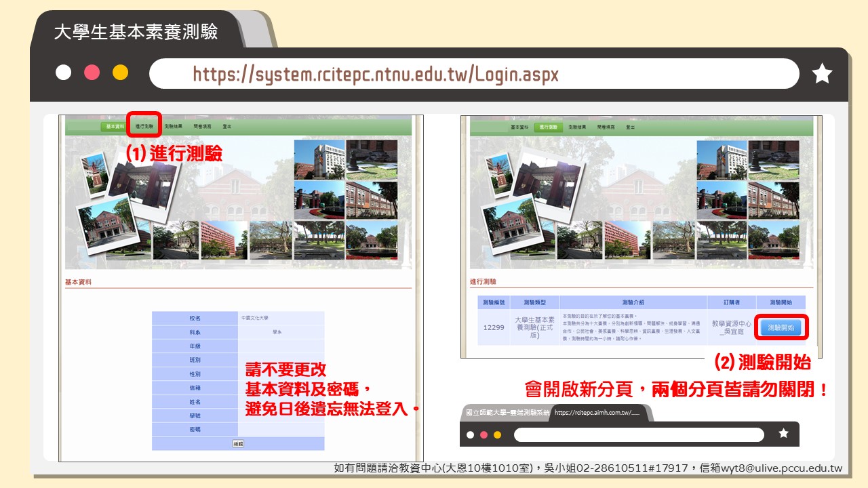
Task: Click 登出 in the right page menu
Action: [631, 127]
